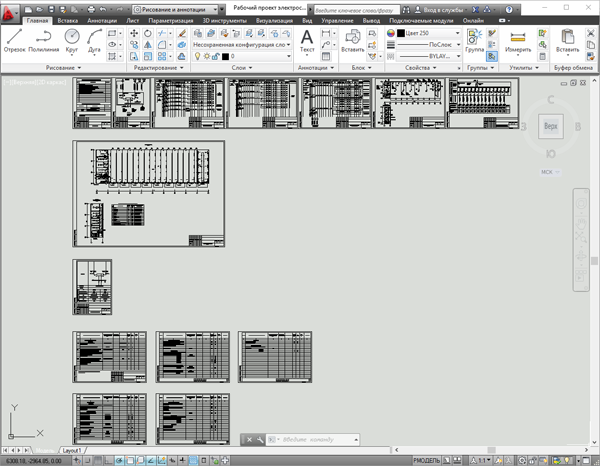Click the Offset tool icon

pos(182,57)
